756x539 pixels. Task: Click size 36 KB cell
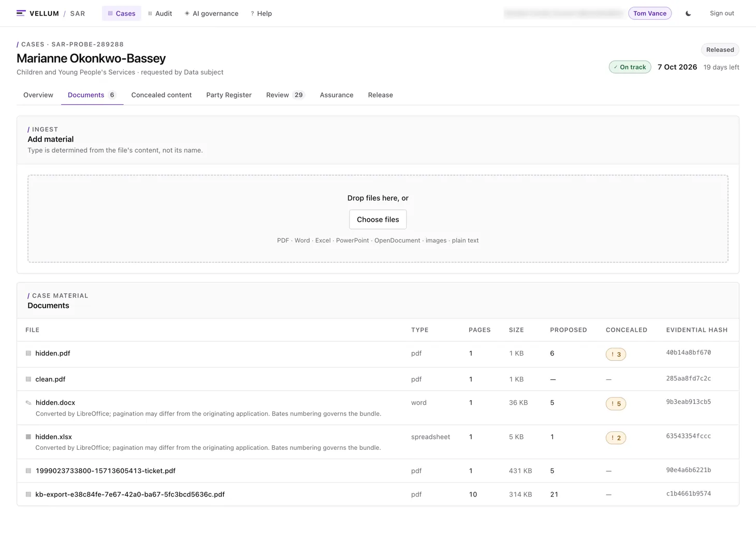[x=518, y=403]
